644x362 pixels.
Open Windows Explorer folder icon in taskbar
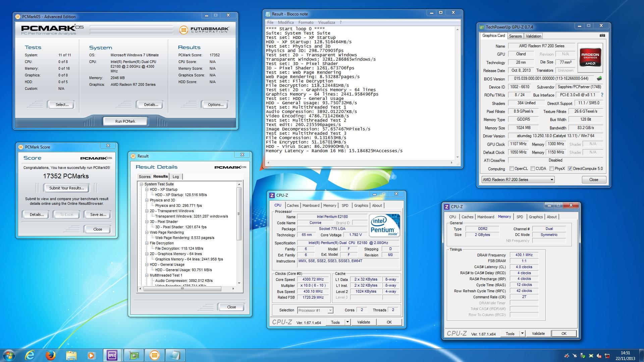point(71,355)
